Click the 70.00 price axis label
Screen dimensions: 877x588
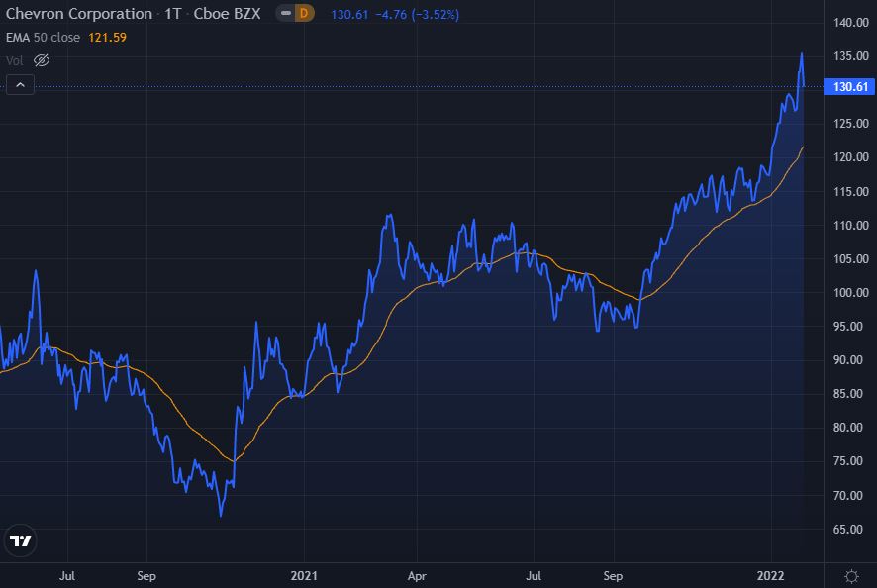[x=850, y=495]
